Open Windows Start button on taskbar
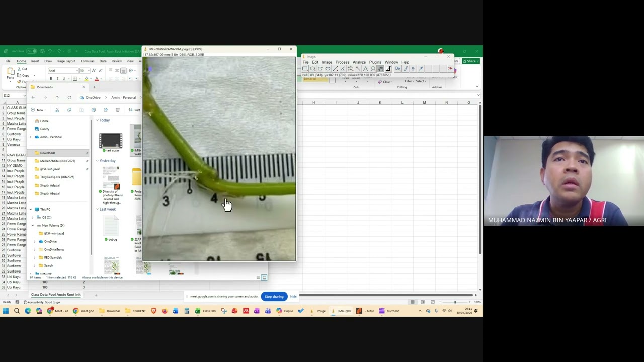The height and width of the screenshot is (362, 644). [x=6, y=311]
